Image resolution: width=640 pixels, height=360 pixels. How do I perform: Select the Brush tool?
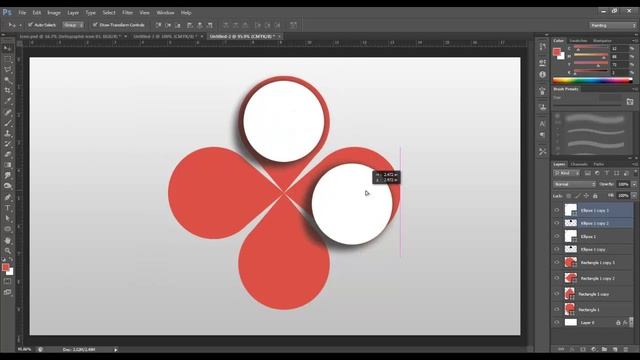point(7,123)
